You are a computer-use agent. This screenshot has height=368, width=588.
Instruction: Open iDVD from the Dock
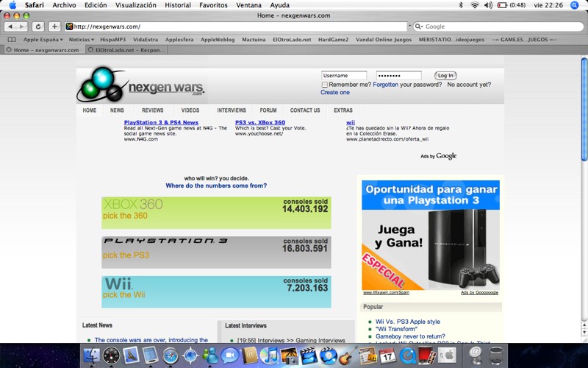329,355
